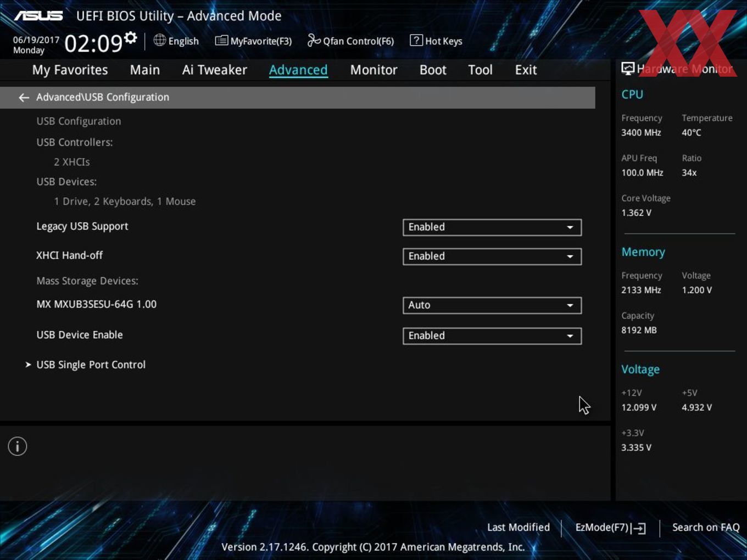Open MX MXUB3SESU-64G dropdown set to Auto

point(492,305)
